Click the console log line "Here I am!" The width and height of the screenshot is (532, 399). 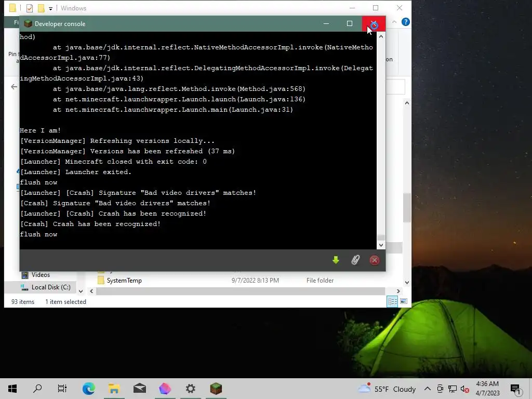(x=41, y=130)
